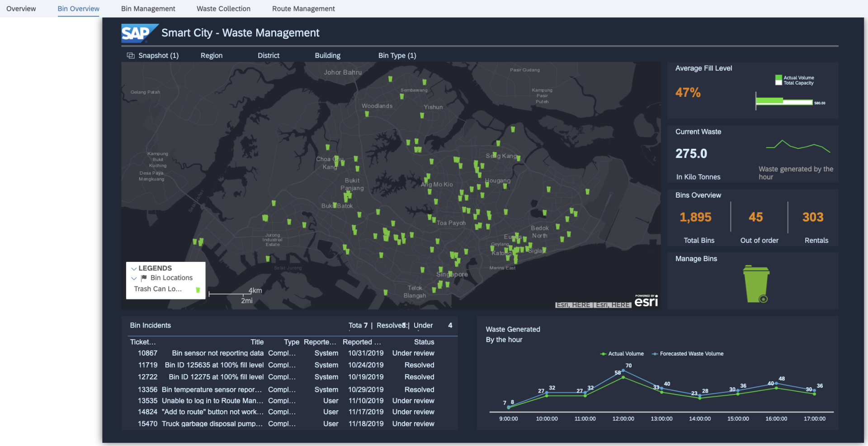Viewport: 868px width, 446px height.
Task: Click the 12:00:00 peak point valued 70
Action: pyautogui.click(x=623, y=371)
